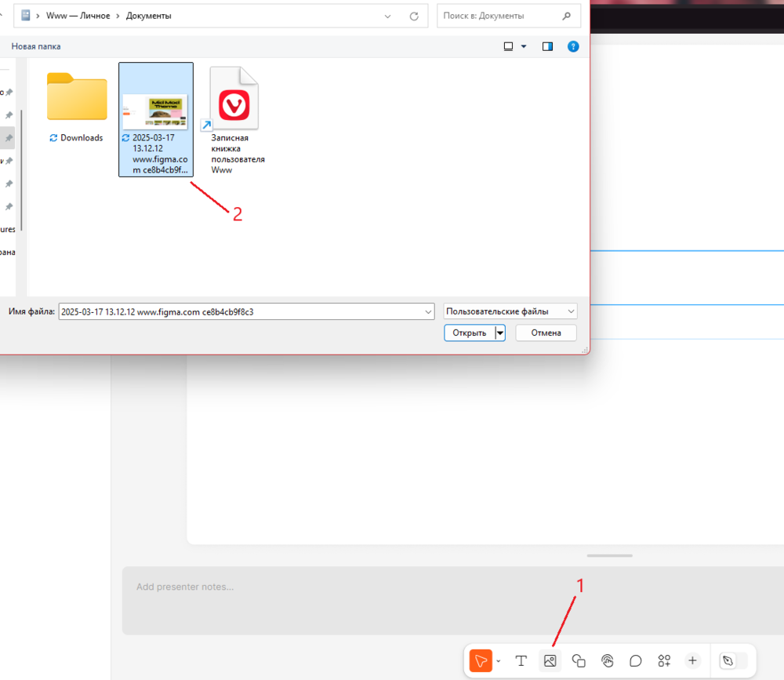Select the Downloads folder

pyautogui.click(x=77, y=107)
